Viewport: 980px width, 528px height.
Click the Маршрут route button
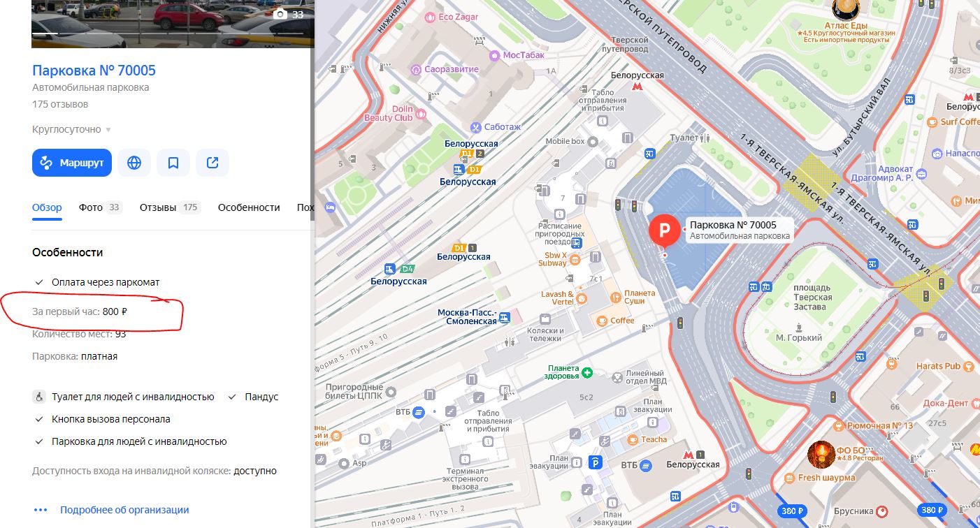click(x=72, y=163)
